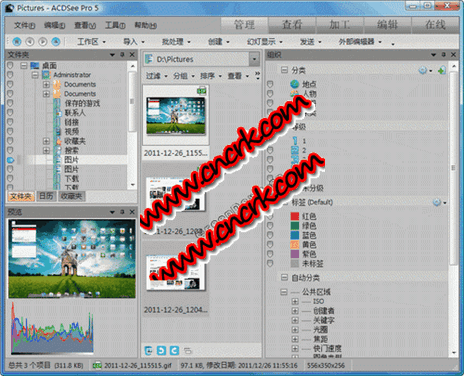This screenshot has height=376, width=464.
Task: Expand the 搜索 folder node
Action: click(46, 150)
